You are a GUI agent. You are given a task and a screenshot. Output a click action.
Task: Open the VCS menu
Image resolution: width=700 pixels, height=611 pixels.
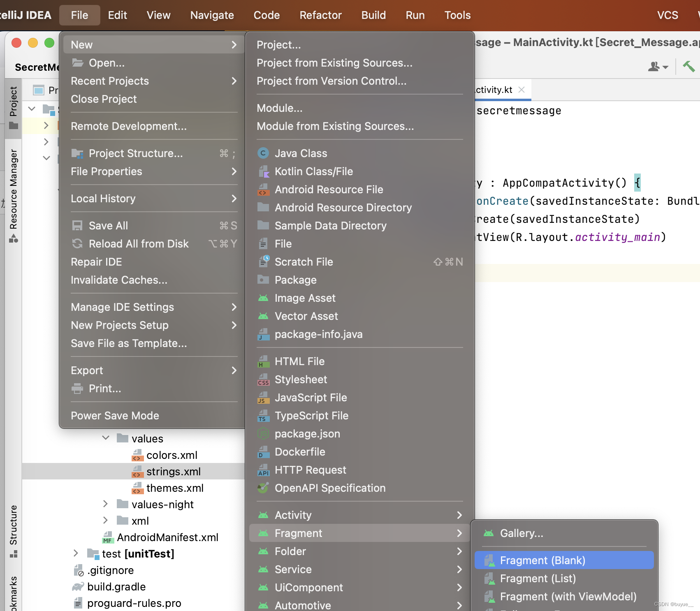(x=668, y=15)
